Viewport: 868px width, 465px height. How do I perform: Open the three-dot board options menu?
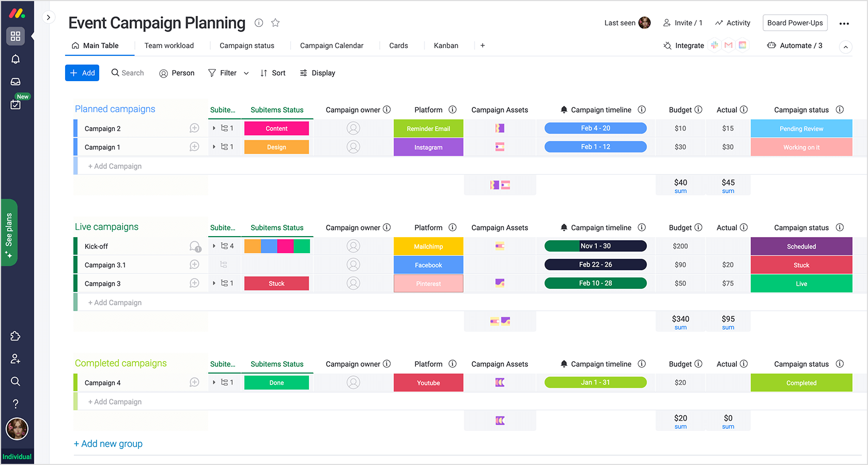tap(844, 23)
